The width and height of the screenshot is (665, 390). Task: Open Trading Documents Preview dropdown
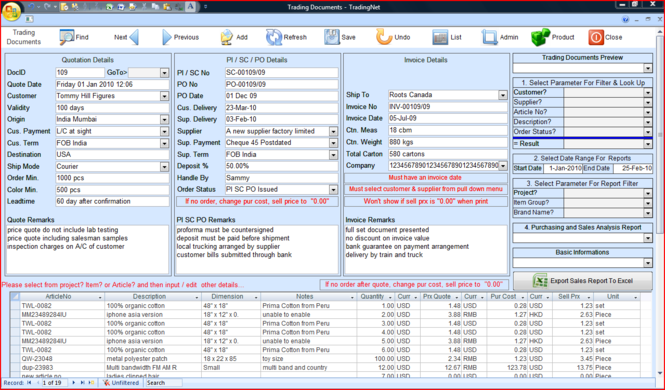pos(648,68)
